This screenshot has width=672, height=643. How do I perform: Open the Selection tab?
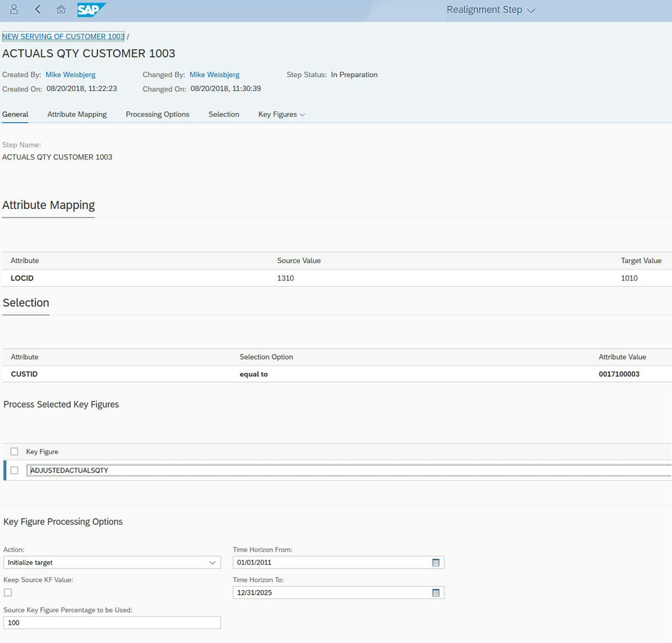[224, 114]
